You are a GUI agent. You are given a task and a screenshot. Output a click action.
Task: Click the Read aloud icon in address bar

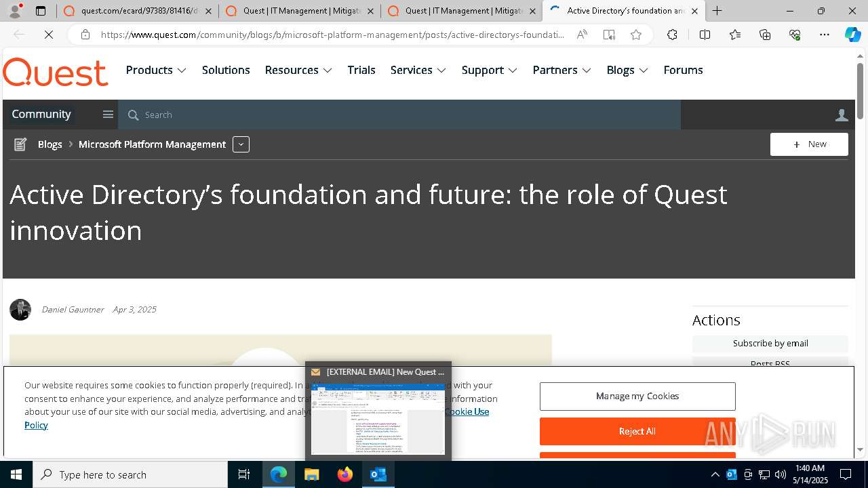point(582,35)
